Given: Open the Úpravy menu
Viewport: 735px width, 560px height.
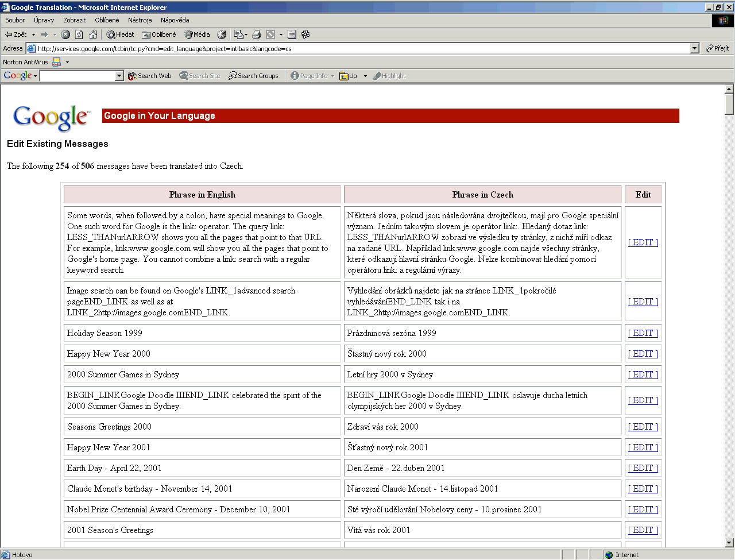Looking at the screenshot, I should coord(44,20).
